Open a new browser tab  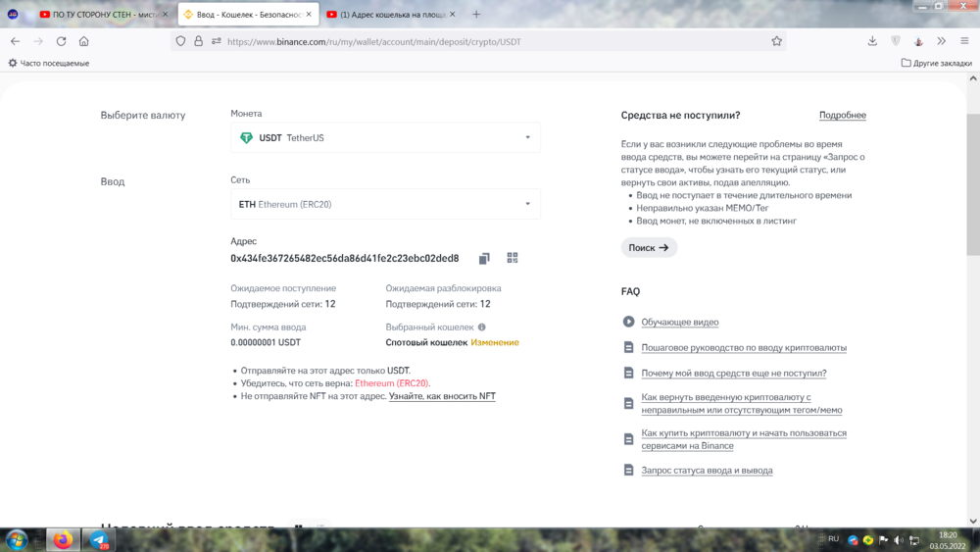coord(476,14)
